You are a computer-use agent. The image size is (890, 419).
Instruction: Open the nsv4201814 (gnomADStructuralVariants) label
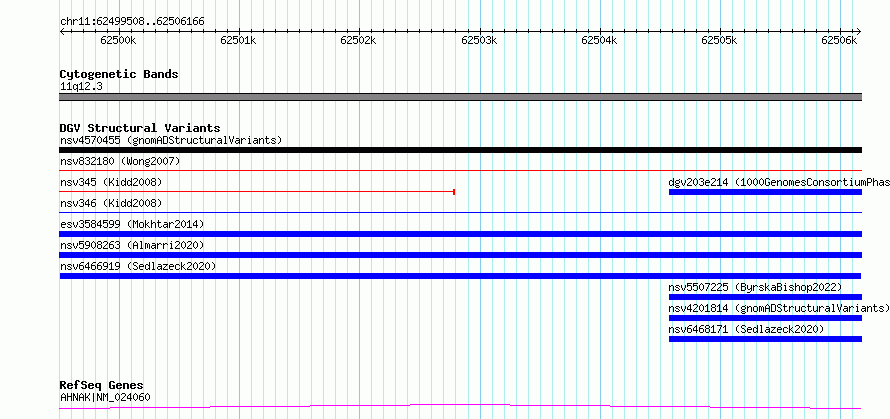[x=779, y=308]
